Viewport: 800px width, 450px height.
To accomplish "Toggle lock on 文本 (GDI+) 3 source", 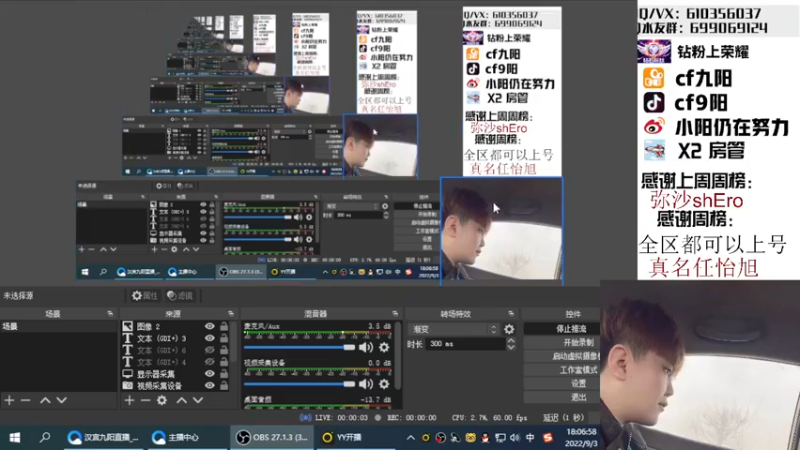I will tap(224, 338).
